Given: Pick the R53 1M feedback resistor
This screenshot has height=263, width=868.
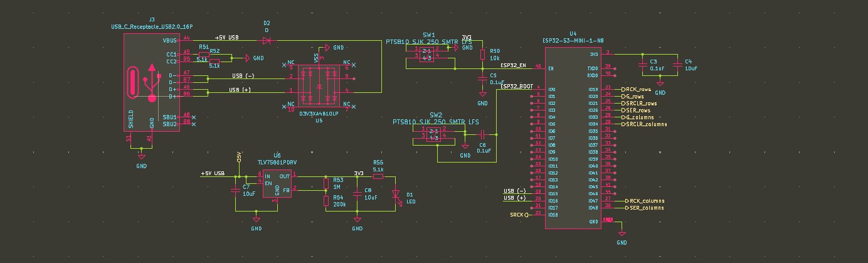Looking at the screenshot, I should (x=326, y=183).
